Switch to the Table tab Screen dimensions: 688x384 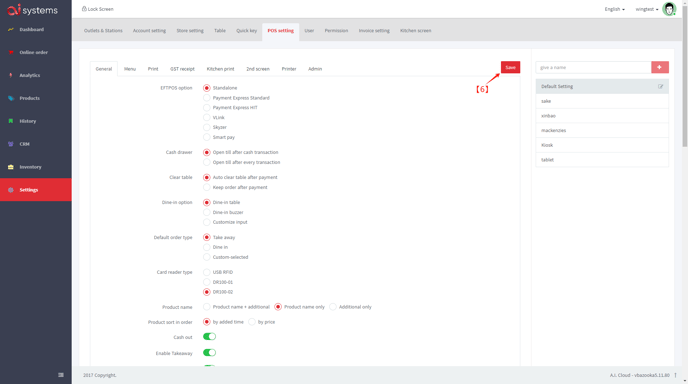(x=220, y=31)
